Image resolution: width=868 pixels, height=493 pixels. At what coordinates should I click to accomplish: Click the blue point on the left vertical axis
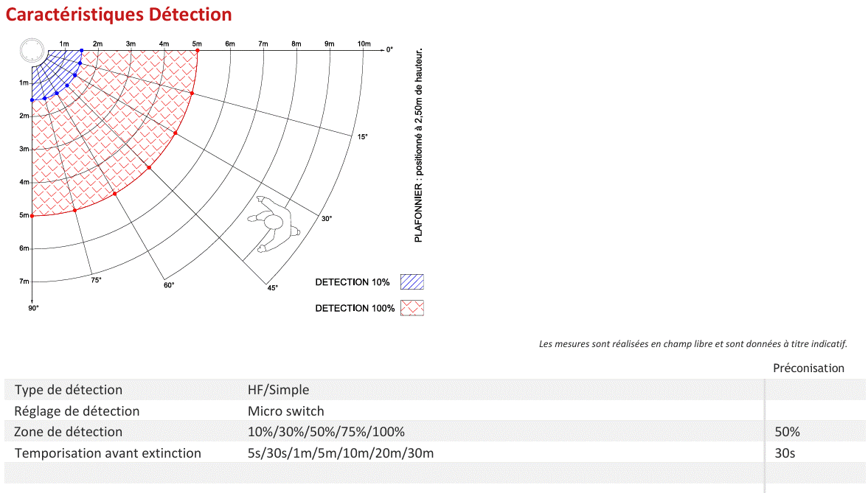(x=32, y=100)
